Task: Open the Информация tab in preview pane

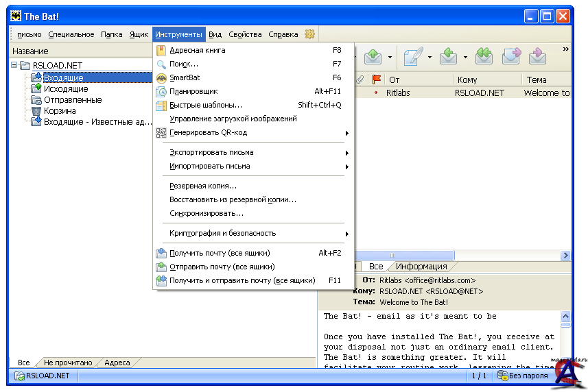Action: pos(421,267)
